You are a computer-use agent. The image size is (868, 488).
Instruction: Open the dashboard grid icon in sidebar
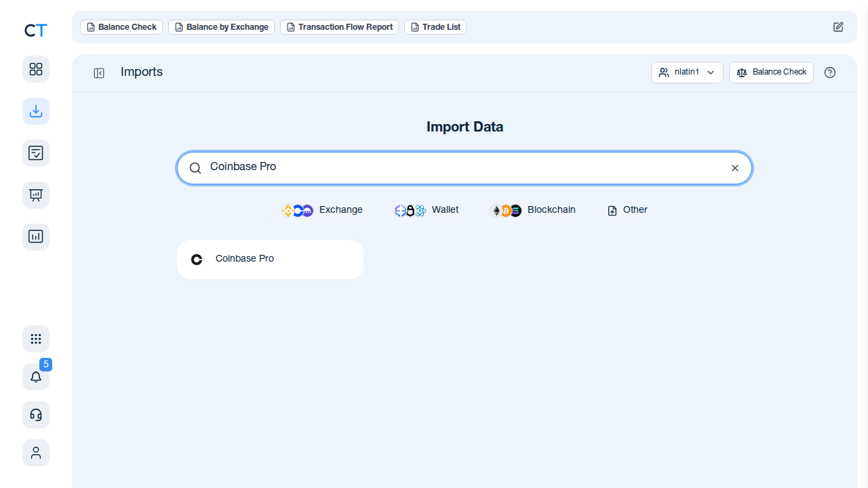click(x=36, y=69)
